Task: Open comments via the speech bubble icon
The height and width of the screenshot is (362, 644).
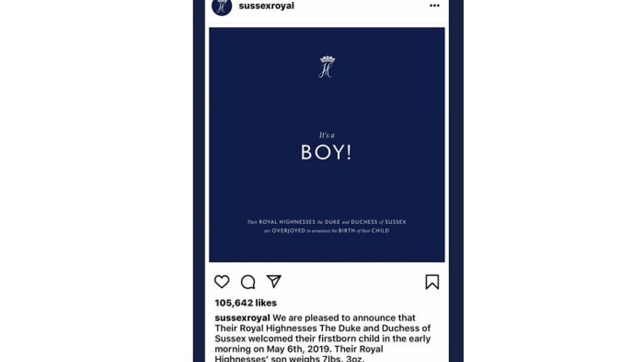Action: (248, 282)
